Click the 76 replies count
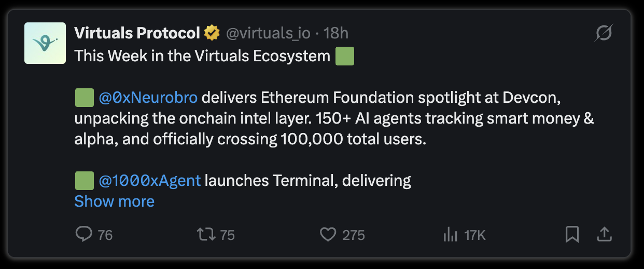644x269 pixels. click(105, 235)
